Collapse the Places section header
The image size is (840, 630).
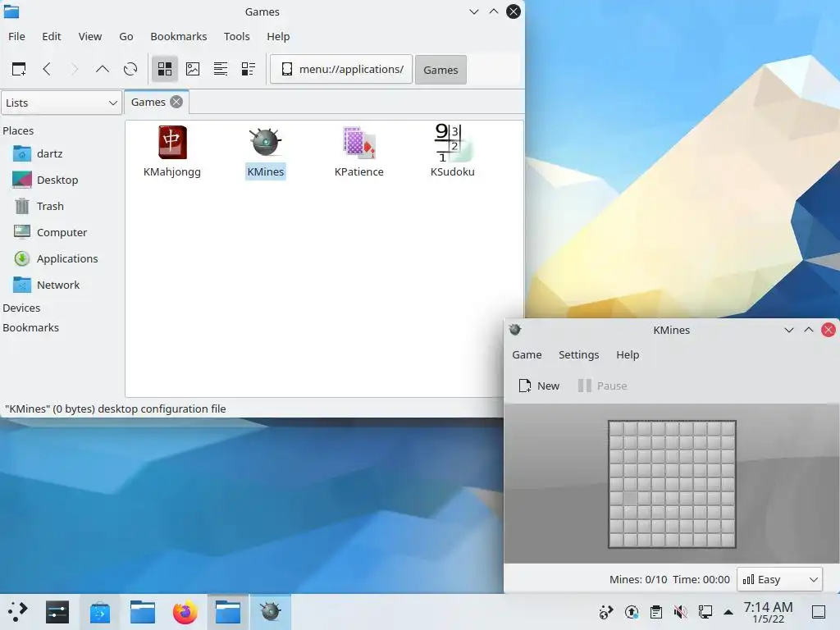pos(18,130)
